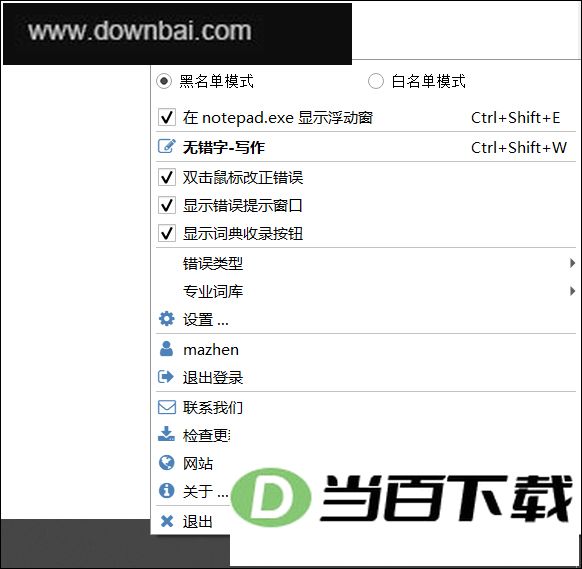
Task: Click the pencil icon next to 无错字-写作
Action: coord(167,146)
